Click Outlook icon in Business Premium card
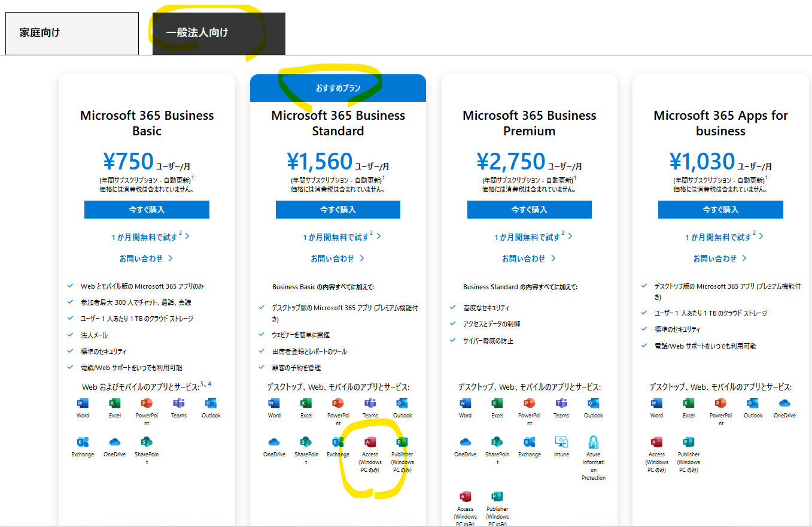812x527 pixels. pos(594,403)
